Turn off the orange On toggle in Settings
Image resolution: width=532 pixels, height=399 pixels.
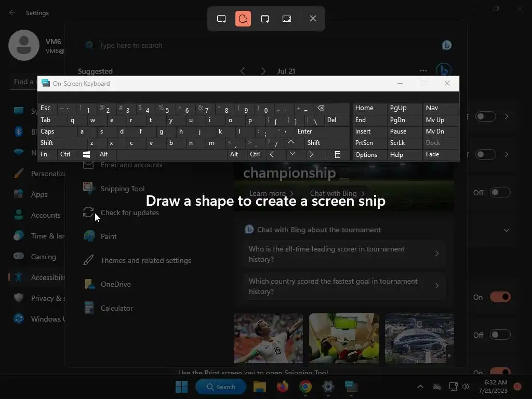click(x=500, y=297)
